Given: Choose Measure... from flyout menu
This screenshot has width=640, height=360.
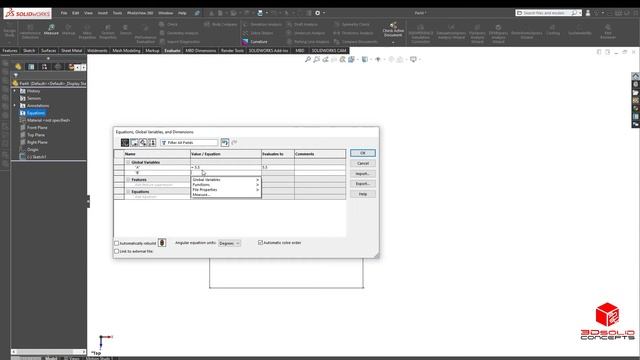Looking at the screenshot, I should click(x=226, y=195).
